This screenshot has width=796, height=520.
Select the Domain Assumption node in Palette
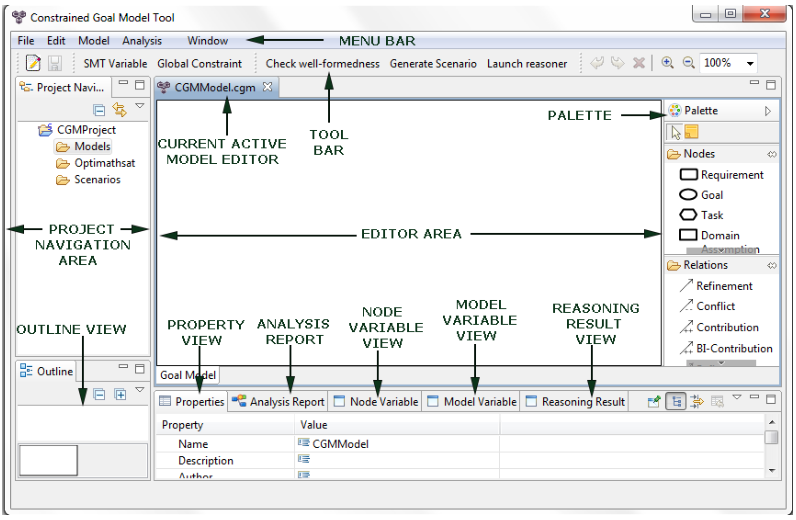pos(719,241)
